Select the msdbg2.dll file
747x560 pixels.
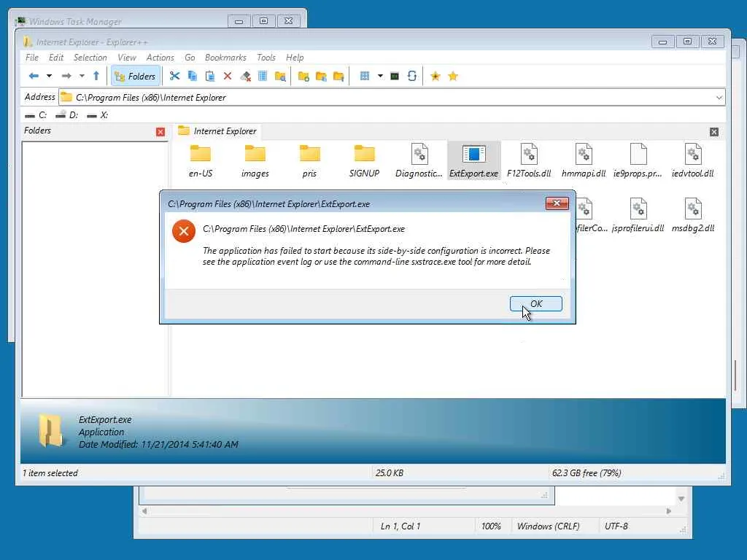693,216
